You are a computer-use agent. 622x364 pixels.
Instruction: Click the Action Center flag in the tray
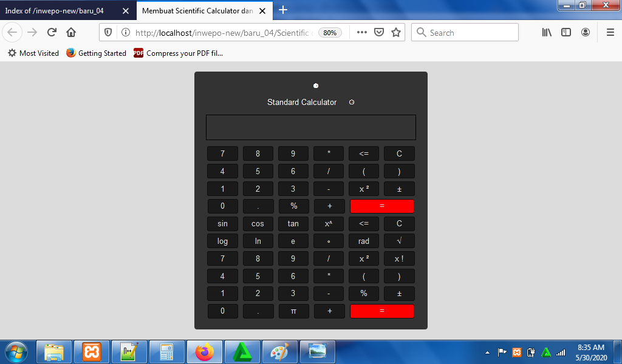[502, 352]
